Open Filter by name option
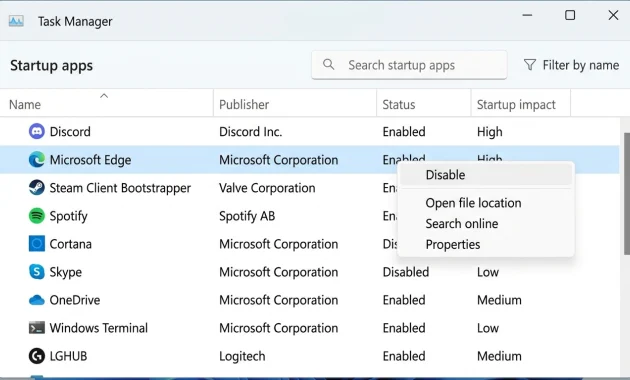The width and height of the screenshot is (630, 380). pyautogui.click(x=571, y=65)
